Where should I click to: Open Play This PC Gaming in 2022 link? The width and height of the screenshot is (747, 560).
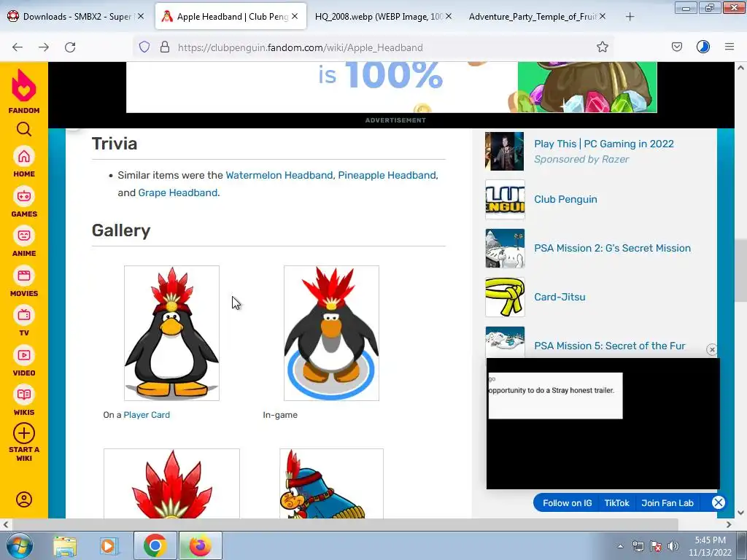click(x=603, y=144)
